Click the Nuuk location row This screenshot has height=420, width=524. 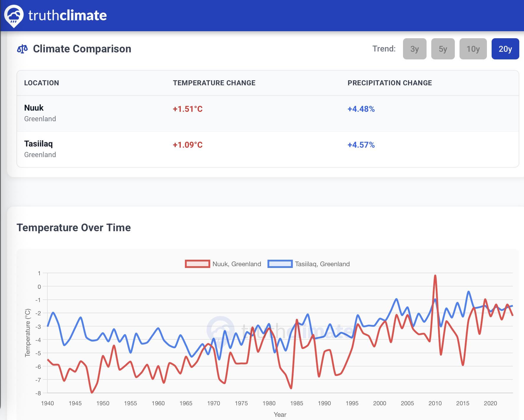tap(268, 114)
